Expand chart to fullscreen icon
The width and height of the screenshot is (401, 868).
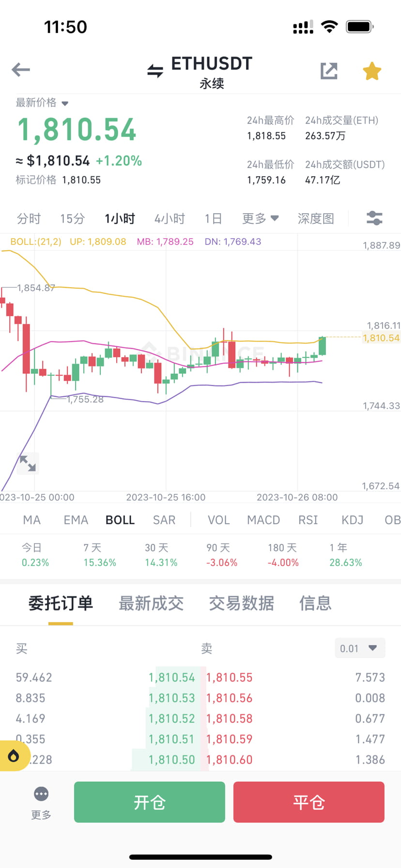coord(28,463)
